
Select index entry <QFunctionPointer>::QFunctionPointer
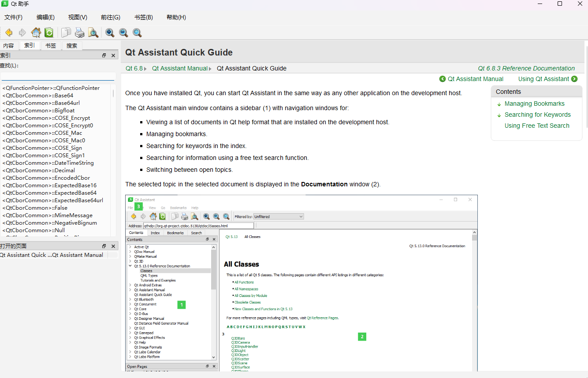(x=51, y=88)
